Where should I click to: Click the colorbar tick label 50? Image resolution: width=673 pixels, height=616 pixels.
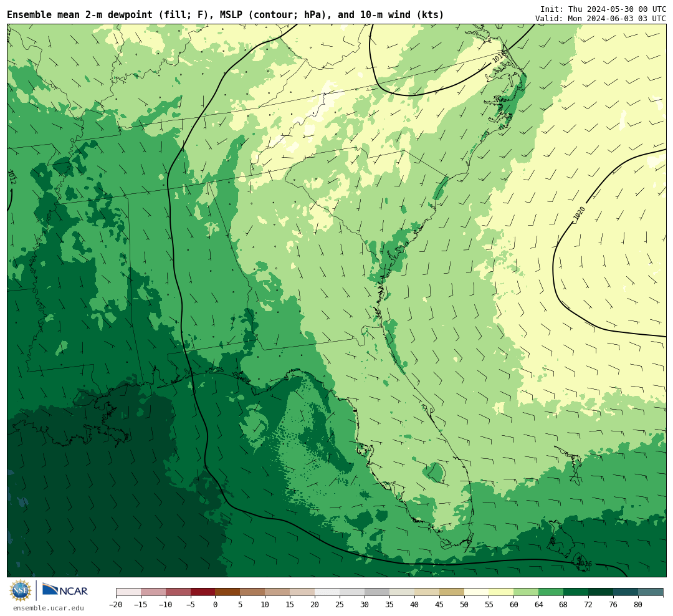coord(464,605)
